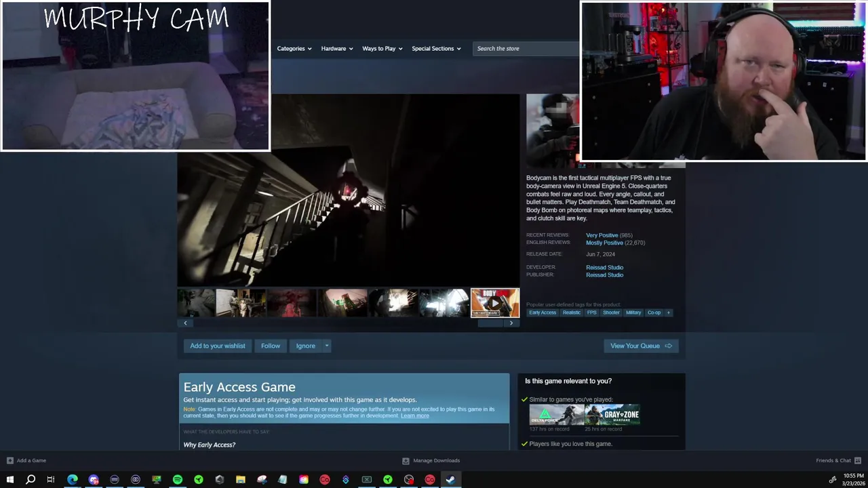This screenshot has height=488, width=868.
Task: Open publisher Reissad Studio link
Action: [x=604, y=274]
